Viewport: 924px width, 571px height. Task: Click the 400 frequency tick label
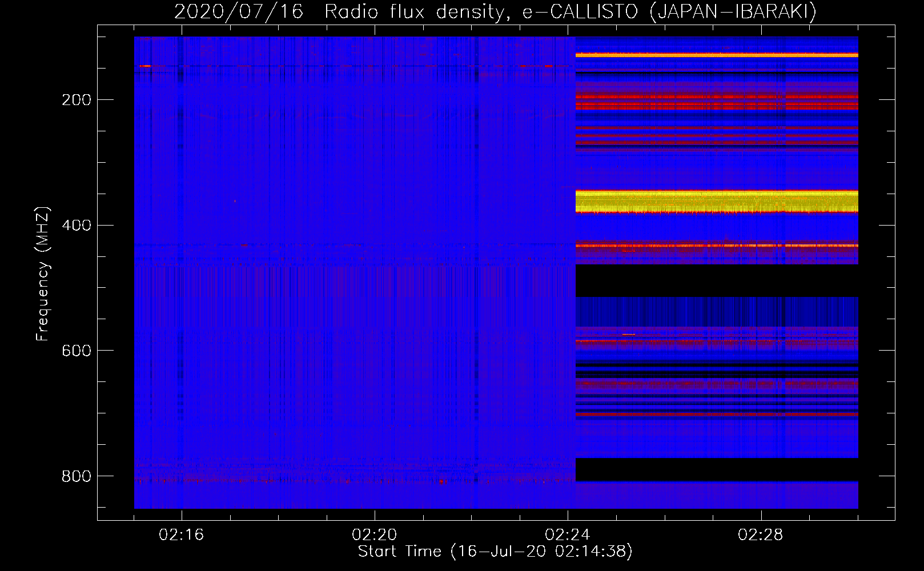pyautogui.click(x=77, y=225)
